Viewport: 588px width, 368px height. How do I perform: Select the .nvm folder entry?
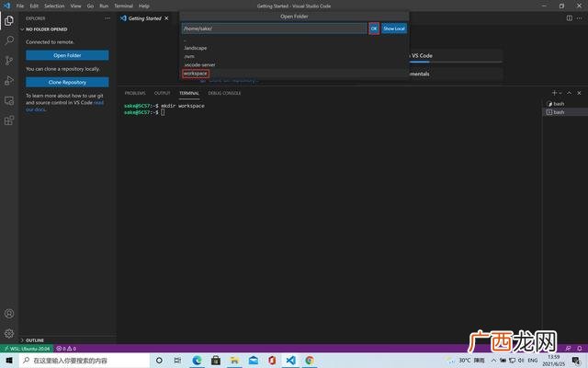294,56
